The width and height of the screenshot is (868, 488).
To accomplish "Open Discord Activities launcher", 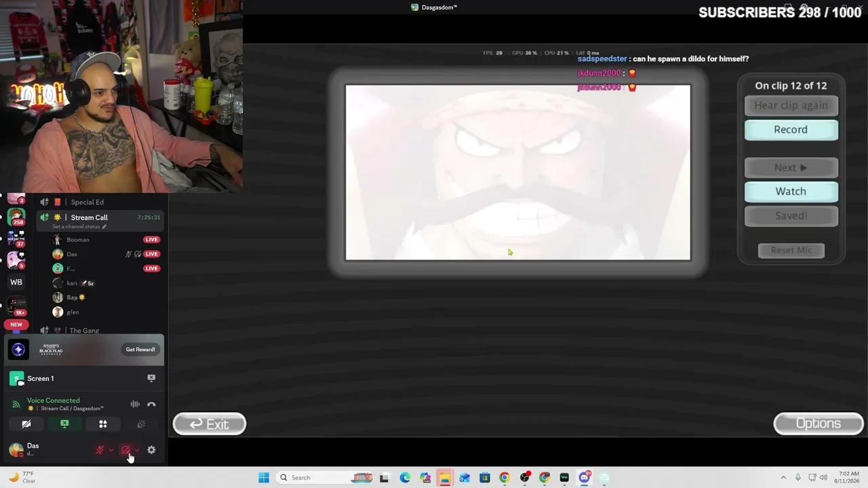I will [103, 424].
